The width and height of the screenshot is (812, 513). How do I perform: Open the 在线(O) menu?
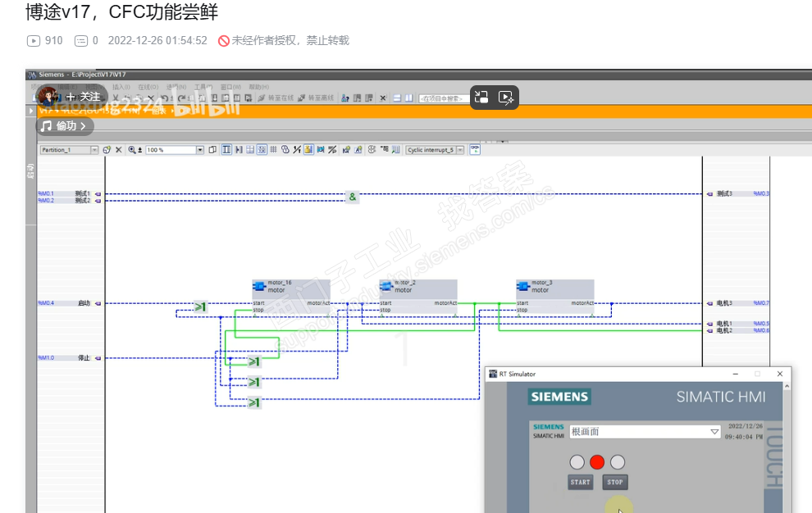[148, 87]
